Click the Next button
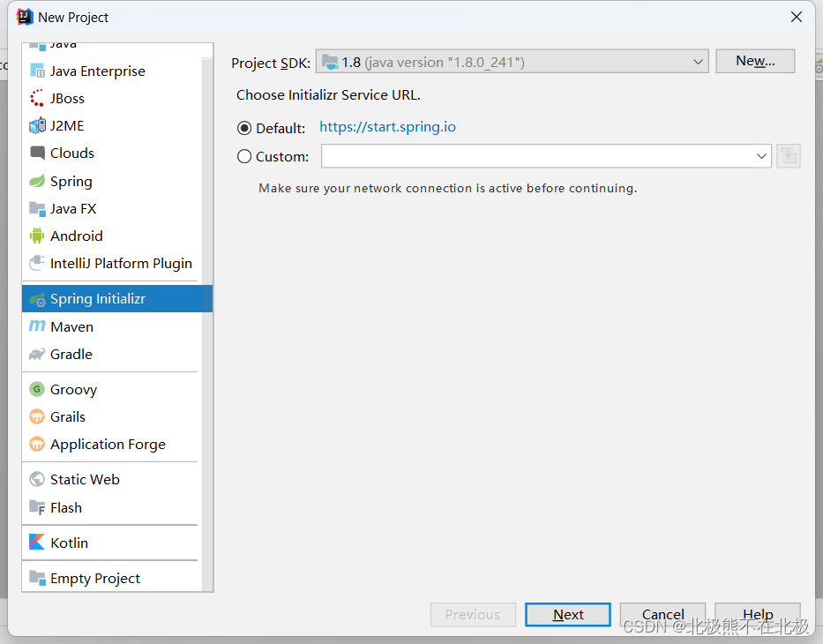Screen dimensions: 823x644 pos(568,614)
